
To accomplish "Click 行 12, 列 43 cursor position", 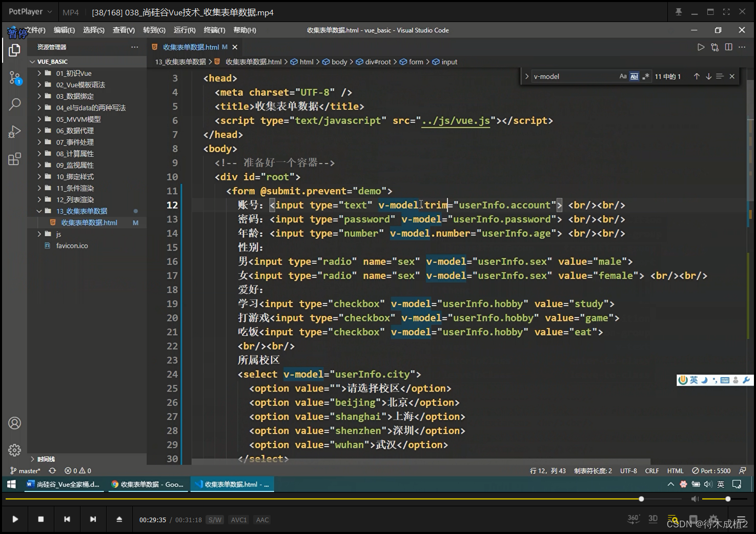I will tap(547, 470).
